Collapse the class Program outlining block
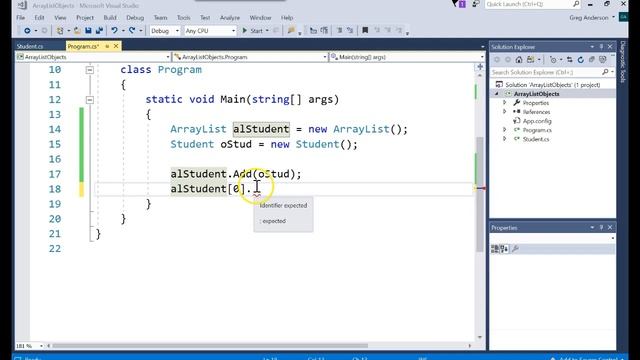Screen dimensions: 640x360 90,70
